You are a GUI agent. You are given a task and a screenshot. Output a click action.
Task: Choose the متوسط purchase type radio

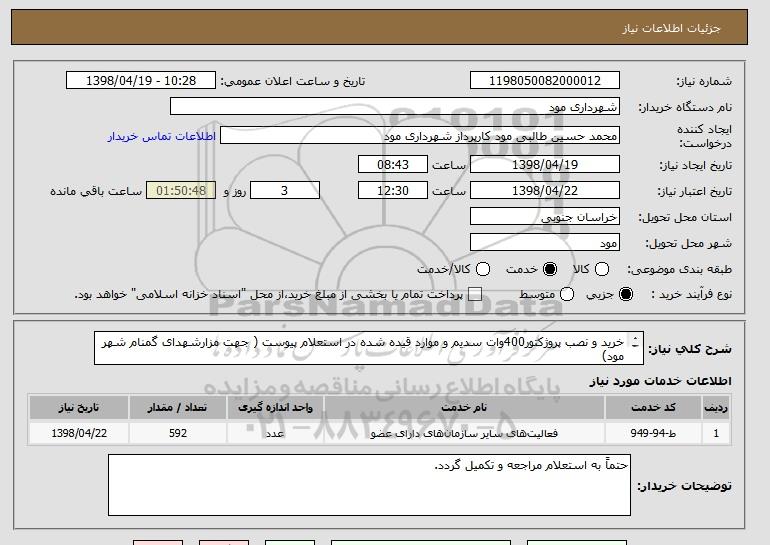click(567, 294)
